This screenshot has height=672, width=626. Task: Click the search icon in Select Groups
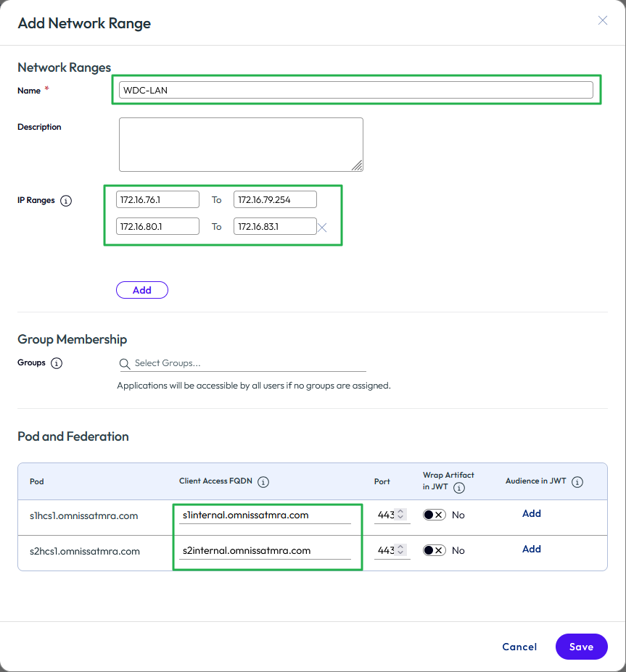point(125,363)
